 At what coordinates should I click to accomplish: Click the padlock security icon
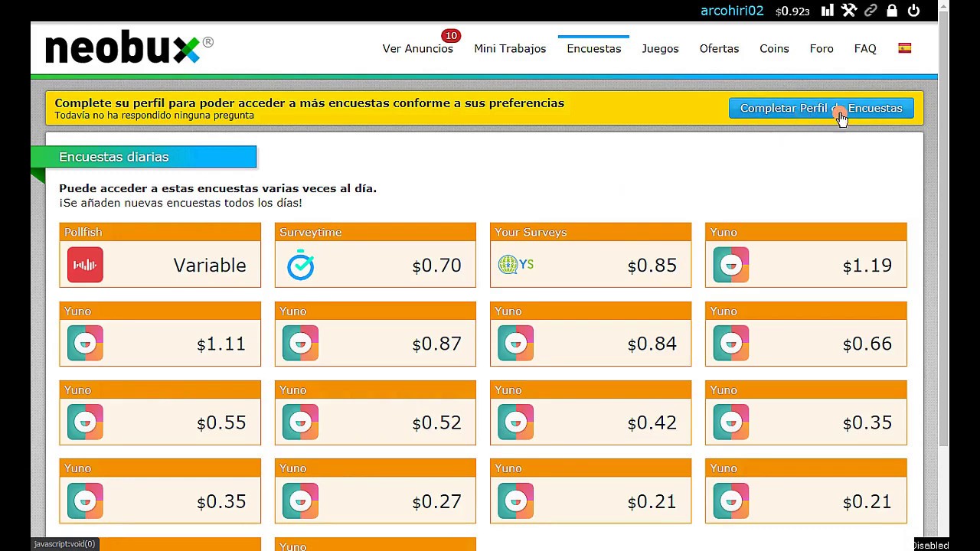(892, 11)
